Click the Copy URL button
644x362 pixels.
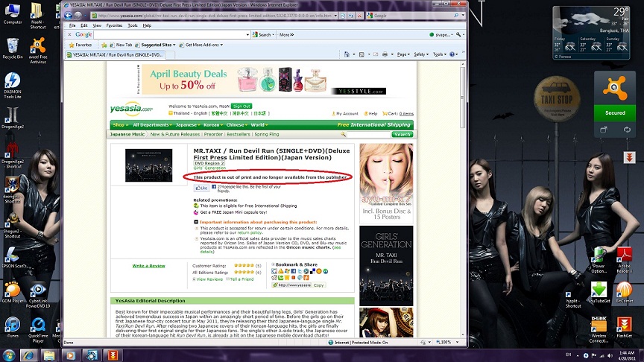click(319, 285)
